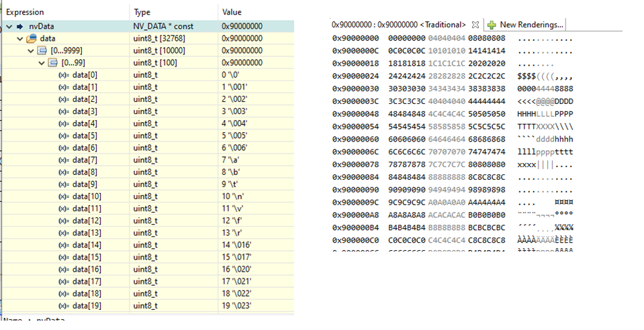Click the variable icon beside data[5]
Screen dimensions: 644x330
tap(64, 136)
